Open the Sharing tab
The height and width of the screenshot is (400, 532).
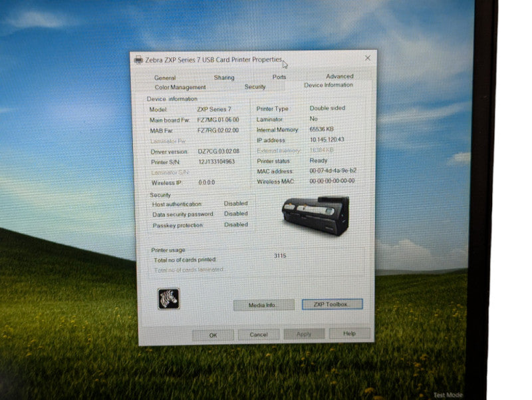click(224, 77)
